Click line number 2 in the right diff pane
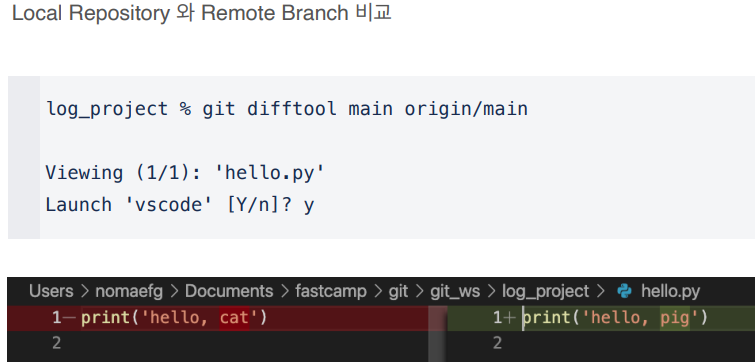 click(x=497, y=343)
